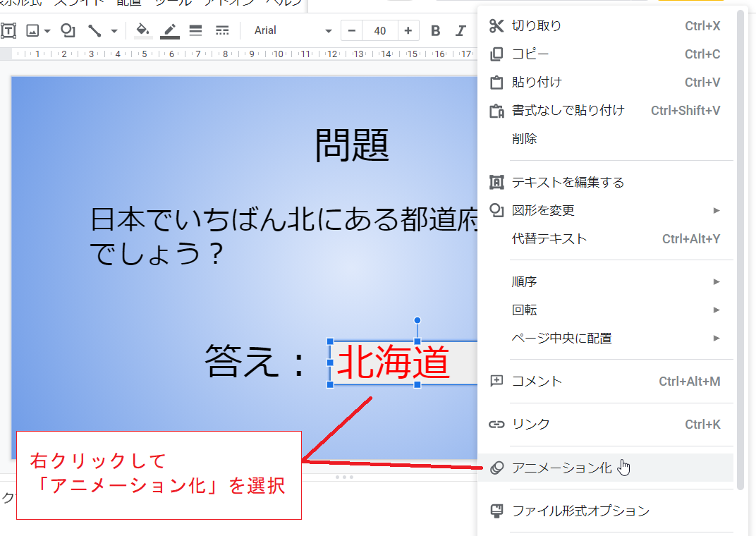Click the context menu vertical scrollbar
This screenshot has width=756, height=536.
point(740,250)
